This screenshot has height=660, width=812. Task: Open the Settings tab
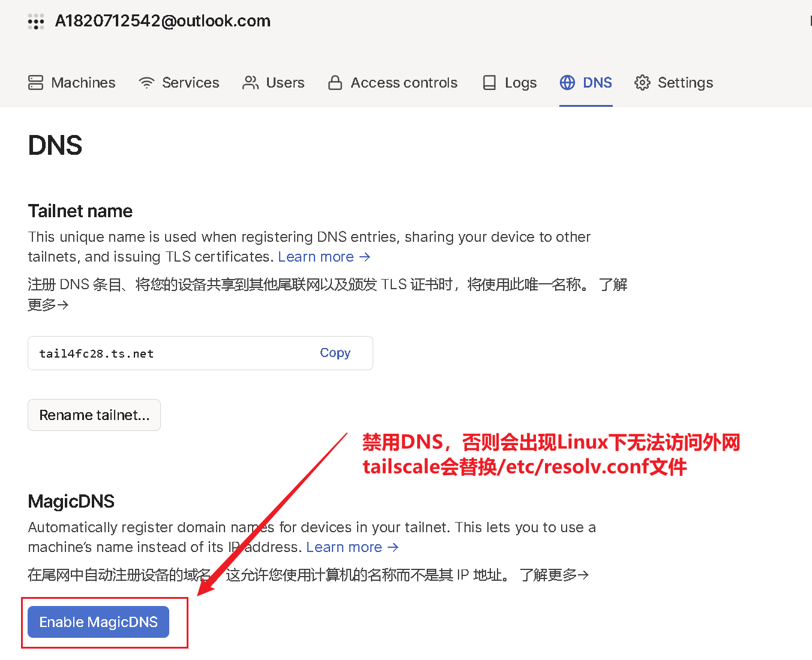pos(673,83)
